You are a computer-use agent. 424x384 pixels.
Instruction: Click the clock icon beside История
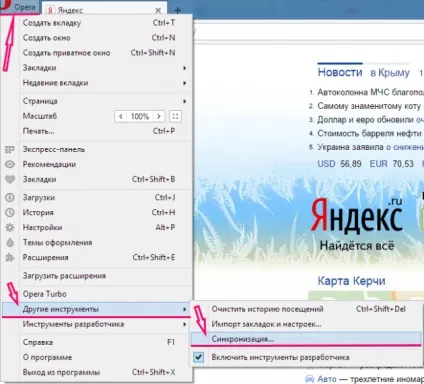10,212
